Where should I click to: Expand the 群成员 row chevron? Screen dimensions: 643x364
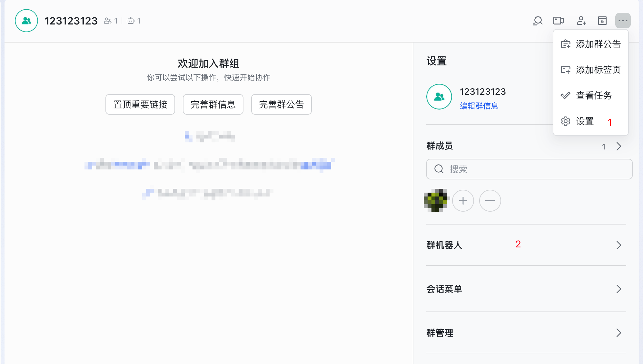618,147
